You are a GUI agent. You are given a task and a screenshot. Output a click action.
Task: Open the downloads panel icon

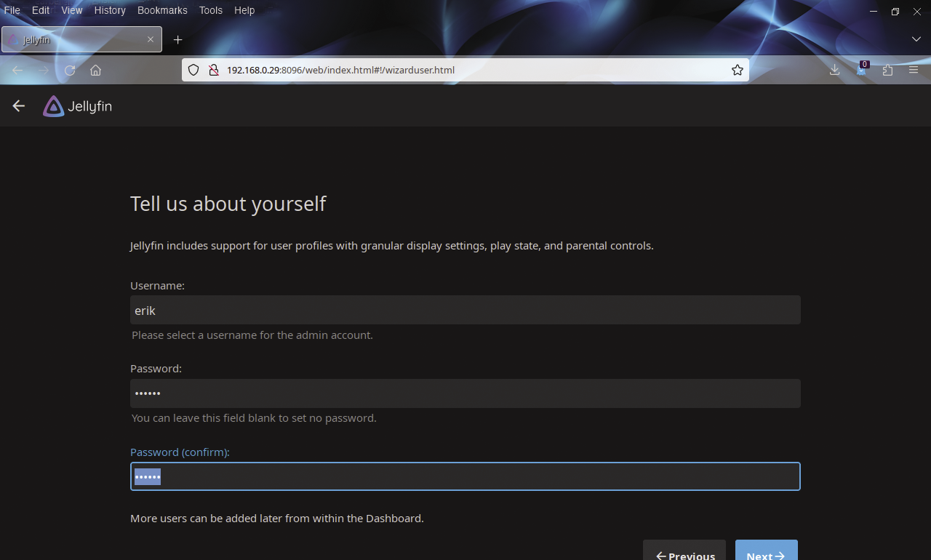(x=834, y=70)
